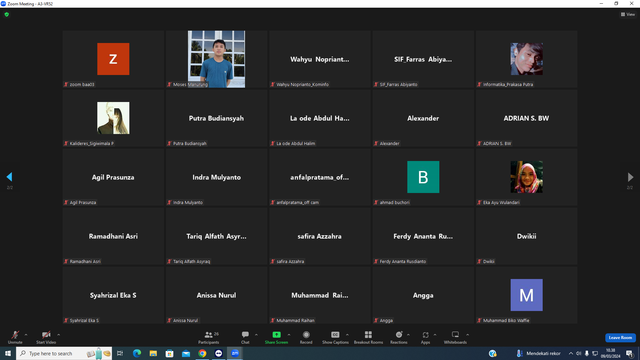Image resolution: width=640 pixels, height=360 pixels.
Task: Show hidden system tray icons
Action: (571, 353)
